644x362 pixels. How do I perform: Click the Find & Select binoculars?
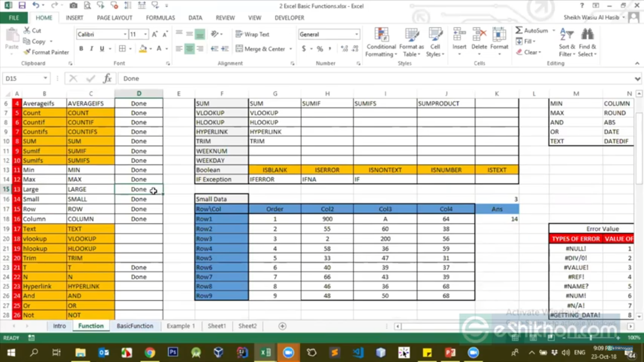pos(587,42)
